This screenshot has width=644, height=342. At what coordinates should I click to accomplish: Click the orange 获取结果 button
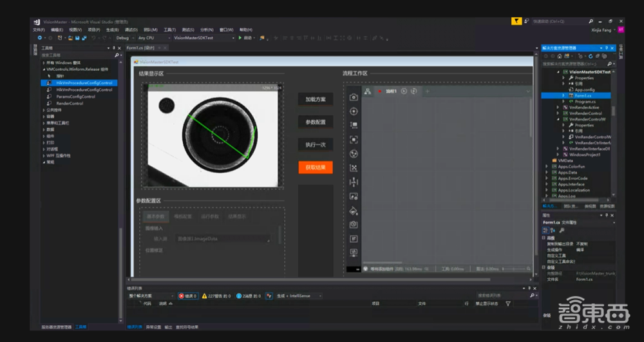point(315,167)
